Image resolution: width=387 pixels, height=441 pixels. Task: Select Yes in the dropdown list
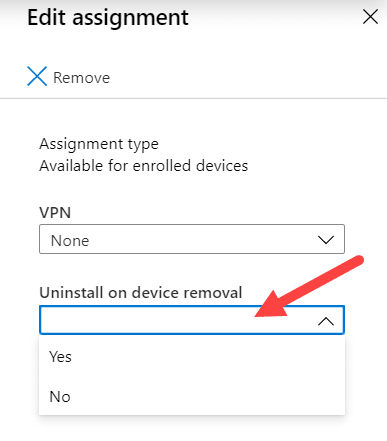tap(192, 357)
